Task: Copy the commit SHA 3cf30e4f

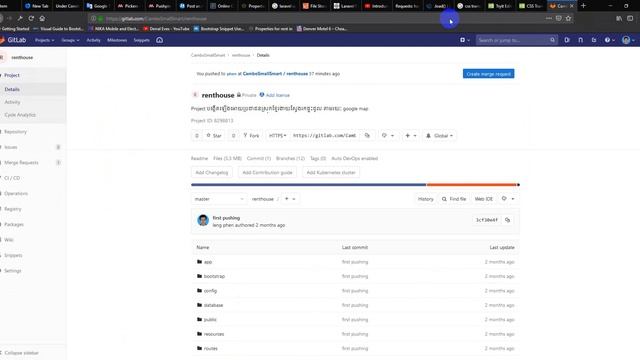Action: (x=507, y=220)
